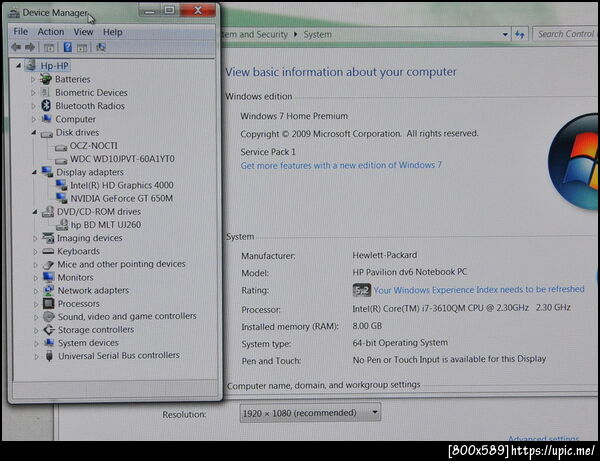Click Scan for hardware changes toolbar icon
The image size is (600, 461).
point(101,47)
